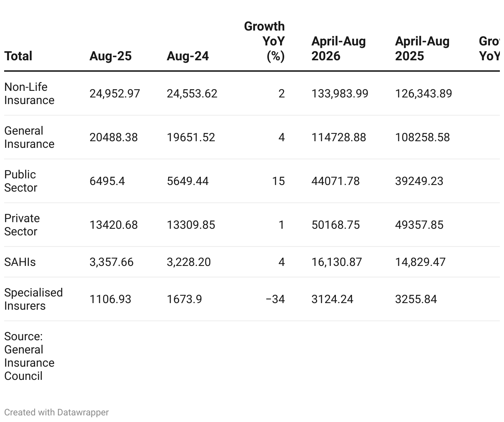
Task: Click the Non-Life Aug-25 value 24,952.97
Action: click(x=114, y=94)
